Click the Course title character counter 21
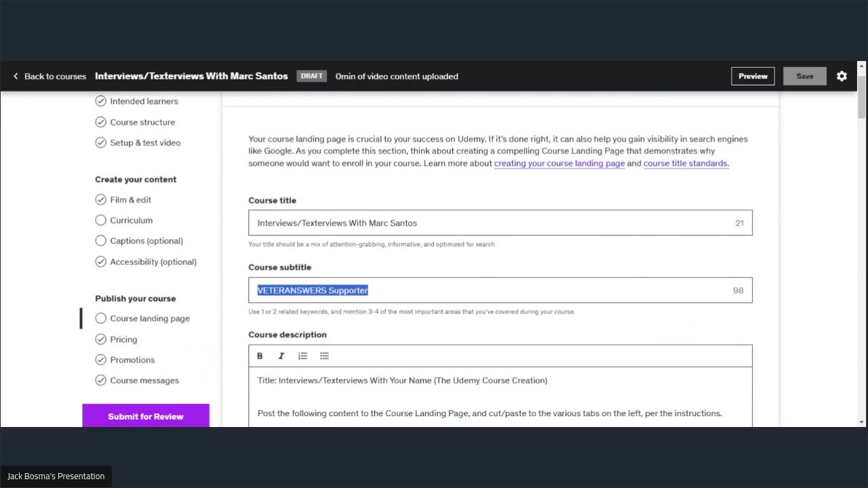Viewport: 868px width, 488px height. pyautogui.click(x=739, y=223)
